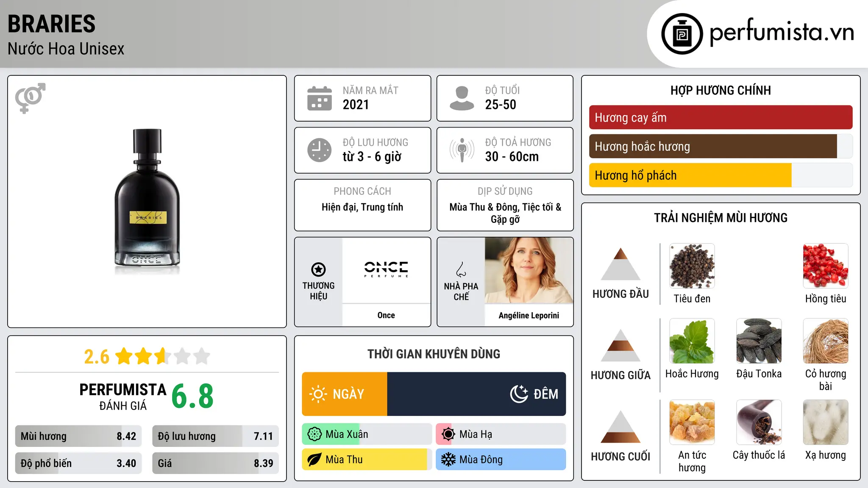The height and width of the screenshot is (488, 868).
Task: Click the calendar icon for release year
Action: [319, 98]
